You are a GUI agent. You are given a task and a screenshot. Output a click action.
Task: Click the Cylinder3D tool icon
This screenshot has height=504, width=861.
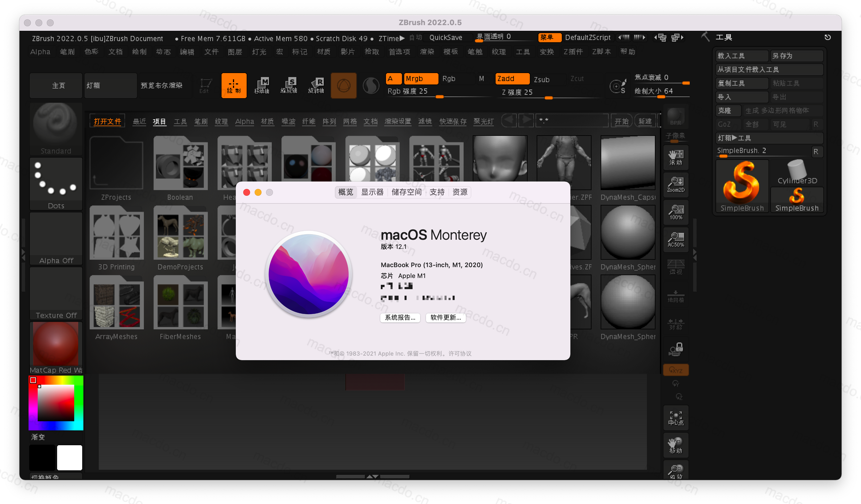click(x=797, y=172)
